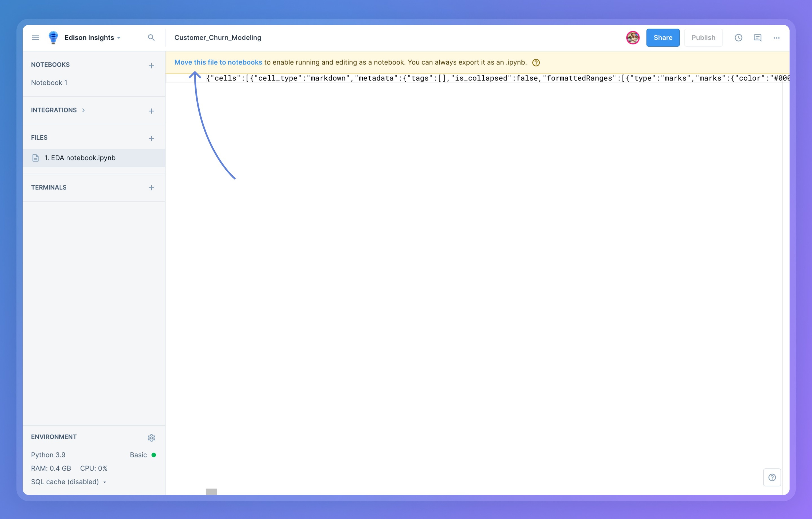
Task: Add a new notebook with plus icon
Action: pos(151,65)
